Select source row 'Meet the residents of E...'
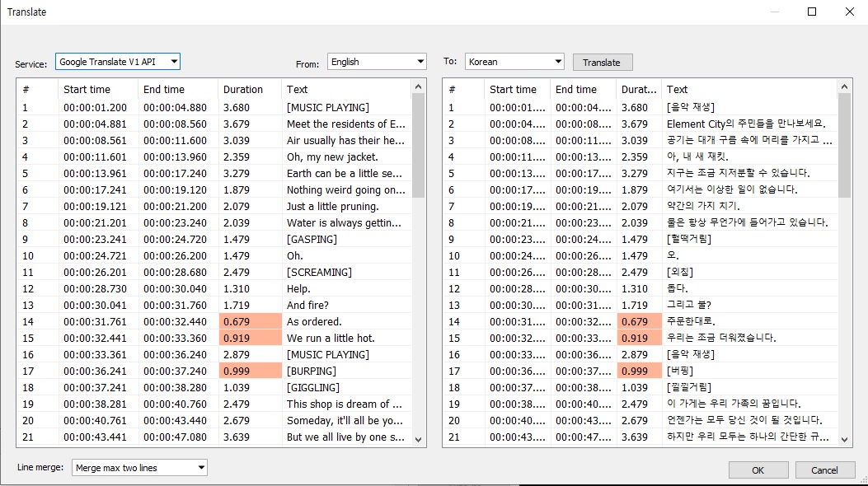The width and height of the screenshot is (868, 486). coord(214,124)
